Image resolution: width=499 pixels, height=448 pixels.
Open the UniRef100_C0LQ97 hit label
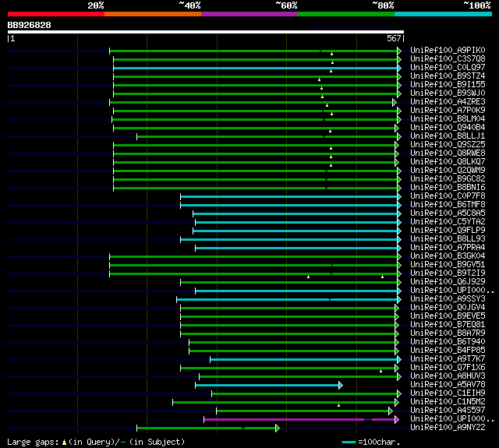(448, 68)
